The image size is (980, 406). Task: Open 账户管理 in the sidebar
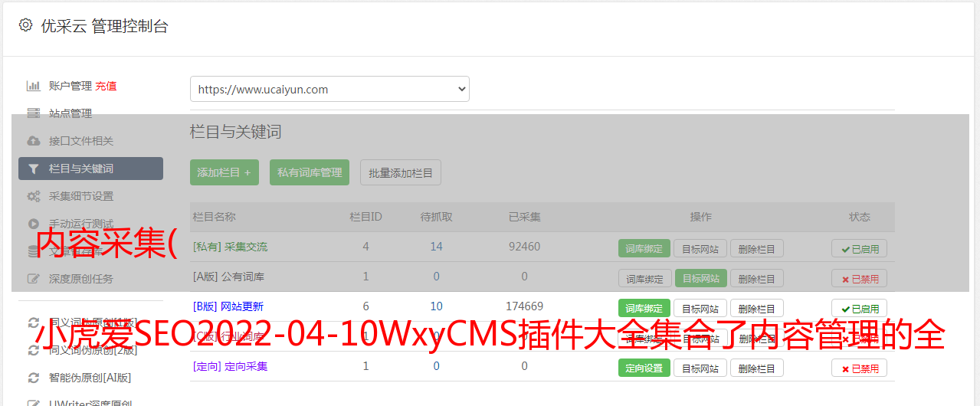coord(70,86)
